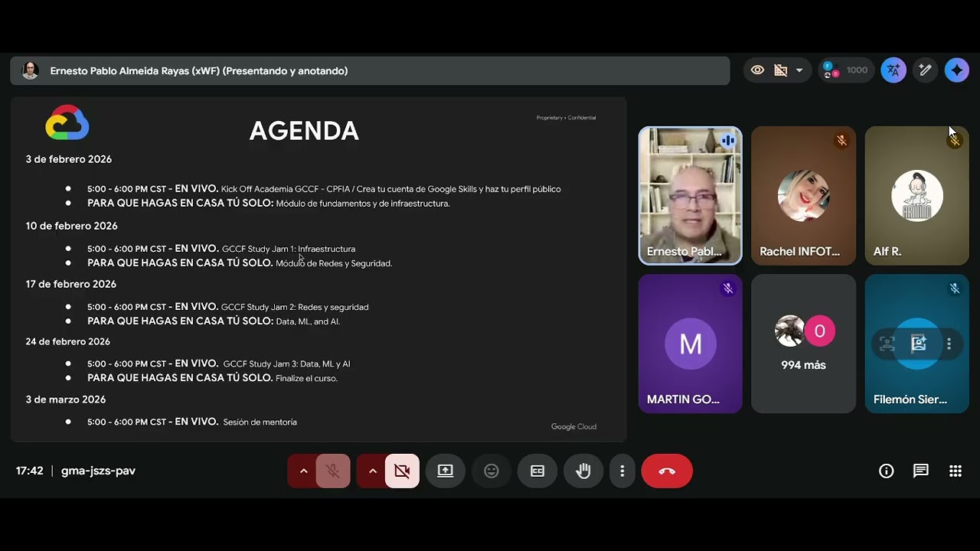Image resolution: width=980 pixels, height=551 pixels.
Task: Click 'Sesión de mentoría' text
Action: click(260, 422)
